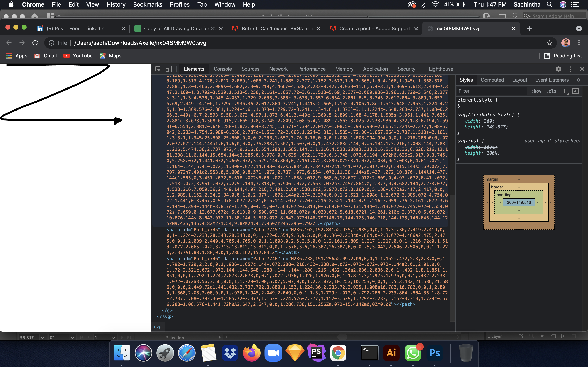Expand the svg:root user agent stylesheet
The width and height of the screenshot is (588, 367).
(x=460, y=140)
